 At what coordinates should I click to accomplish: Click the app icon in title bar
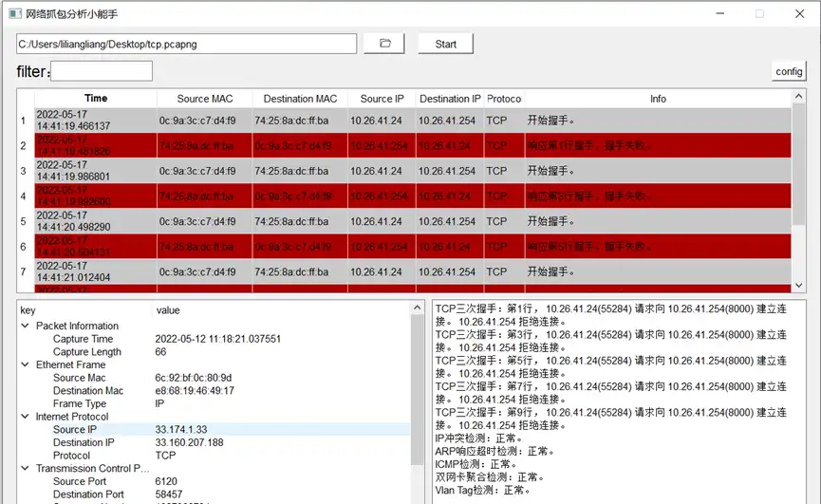[14, 14]
